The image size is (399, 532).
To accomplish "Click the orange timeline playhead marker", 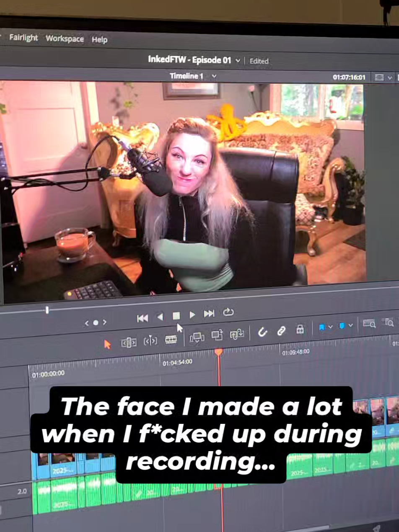I will [218, 352].
